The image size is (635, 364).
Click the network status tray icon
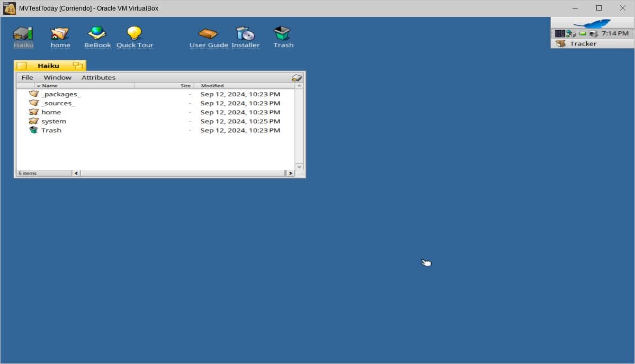click(571, 33)
